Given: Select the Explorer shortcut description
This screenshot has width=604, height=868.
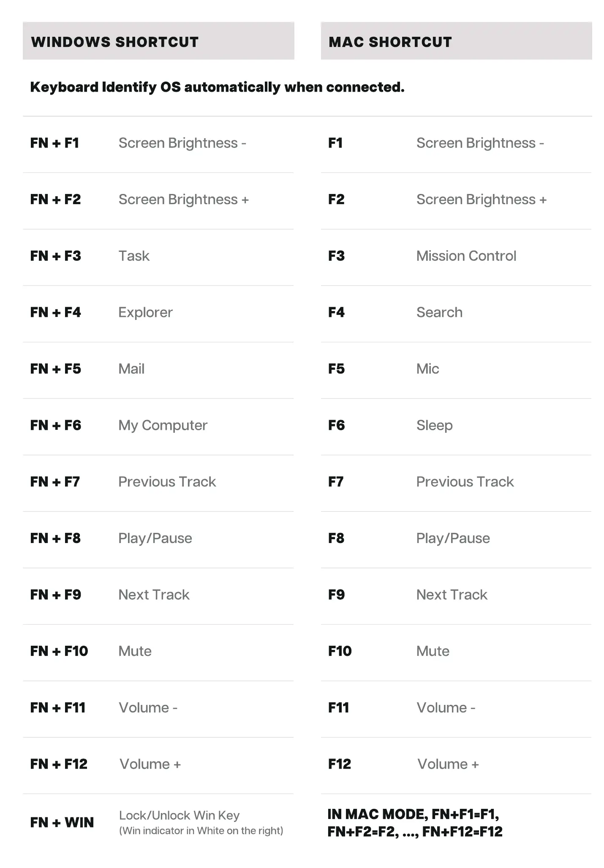Looking at the screenshot, I should tap(145, 312).
